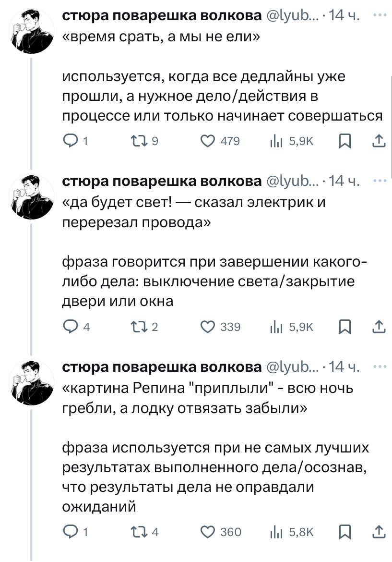Like the tweet with 339 likes
The width and height of the screenshot is (392, 562).
[209, 327]
